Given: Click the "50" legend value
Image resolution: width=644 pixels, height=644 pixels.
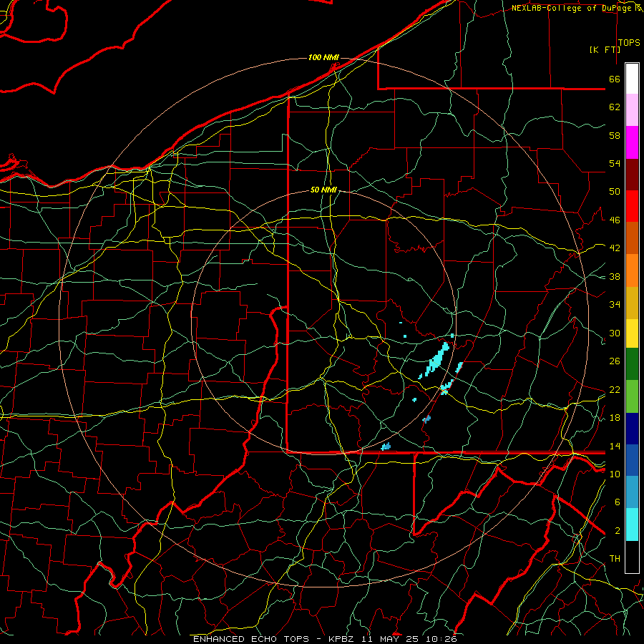Looking at the screenshot, I should (x=615, y=192).
